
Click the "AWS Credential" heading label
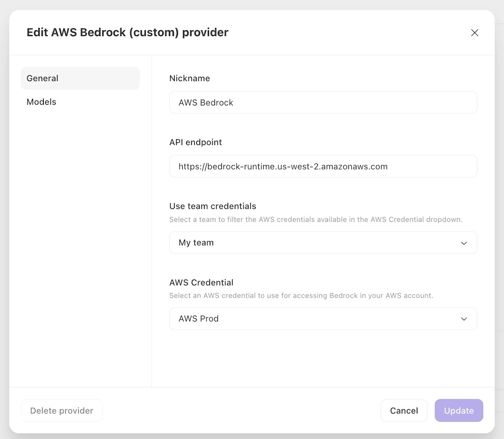coord(201,283)
